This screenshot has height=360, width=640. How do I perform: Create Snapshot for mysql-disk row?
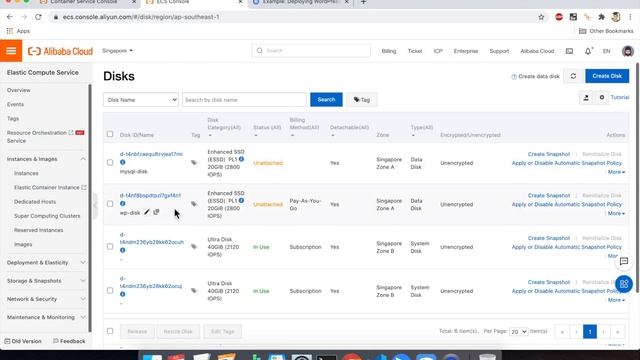point(549,154)
